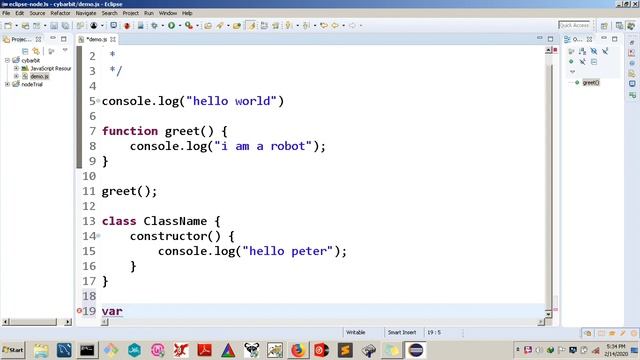Viewport: 640px width, 360px height.
Task: Click the Open Folder toolbar icon
Action: click(237, 26)
